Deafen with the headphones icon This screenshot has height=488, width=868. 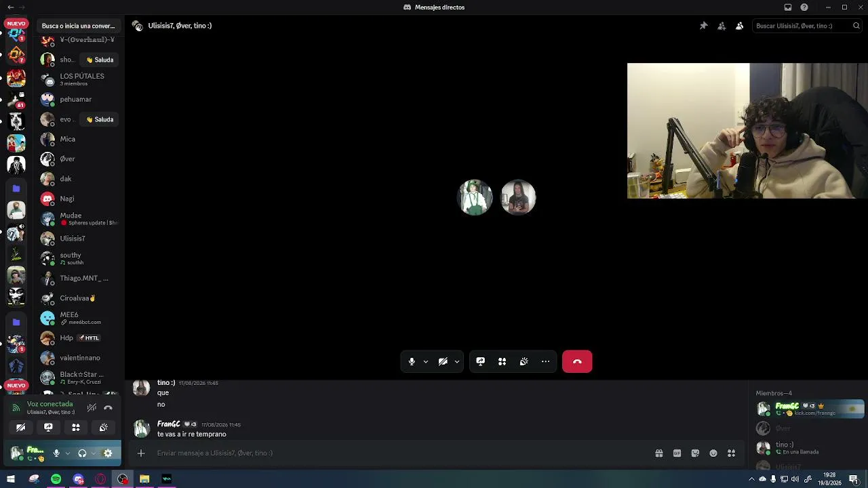tap(82, 453)
